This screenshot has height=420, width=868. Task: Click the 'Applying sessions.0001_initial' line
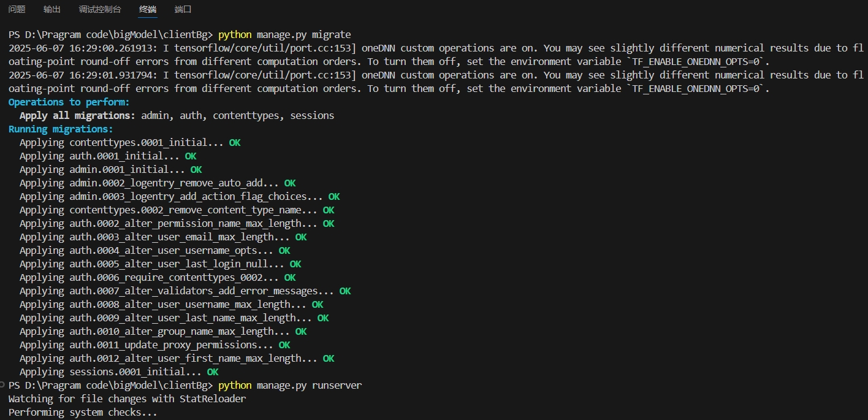tap(119, 372)
